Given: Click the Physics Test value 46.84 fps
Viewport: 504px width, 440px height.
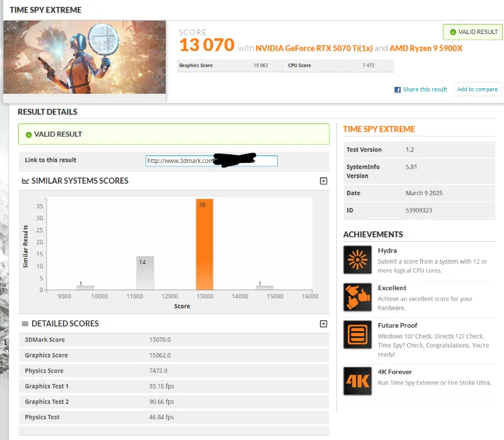Looking at the screenshot, I should [x=161, y=417].
